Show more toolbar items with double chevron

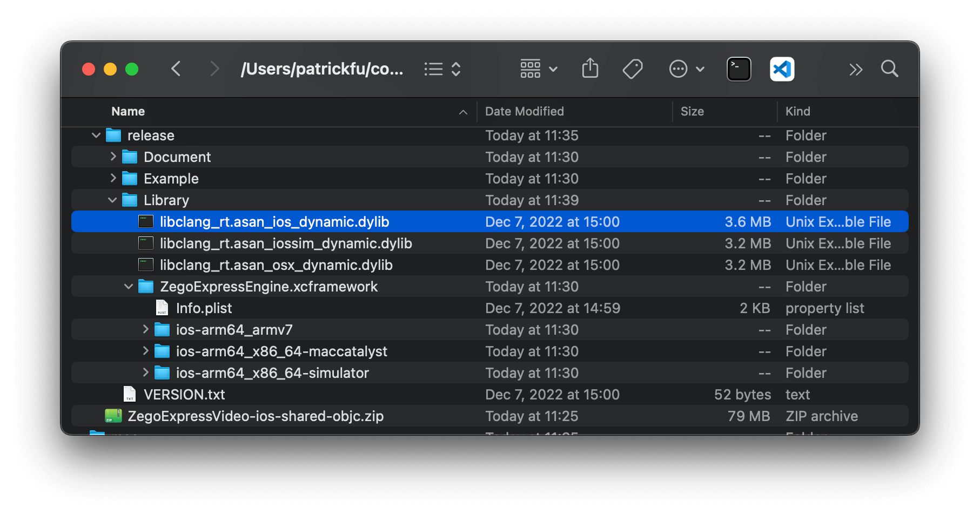point(855,70)
